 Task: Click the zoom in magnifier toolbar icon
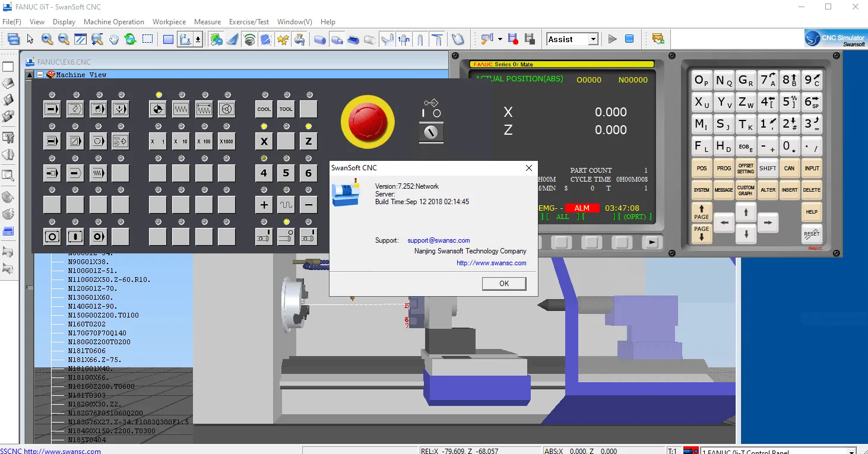[x=47, y=39]
